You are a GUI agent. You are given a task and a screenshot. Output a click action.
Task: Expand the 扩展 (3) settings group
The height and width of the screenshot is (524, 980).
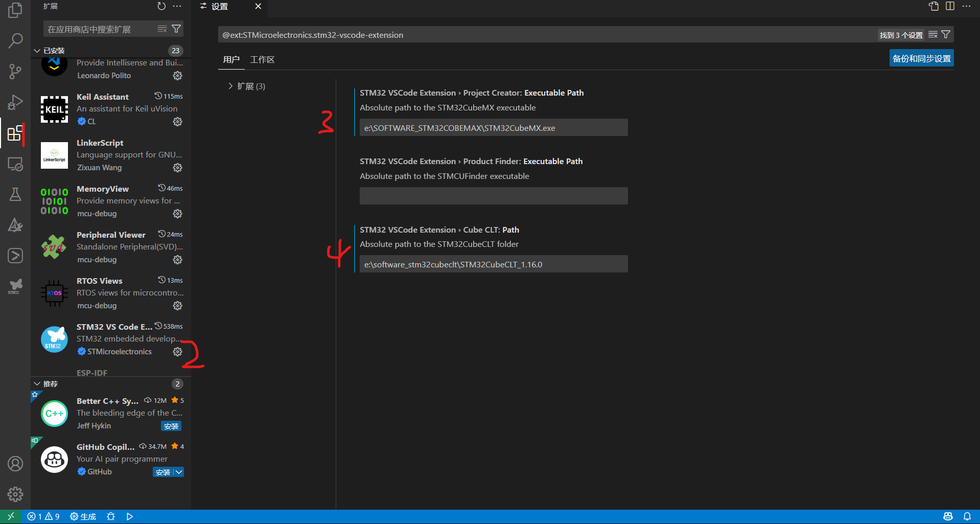point(247,86)
